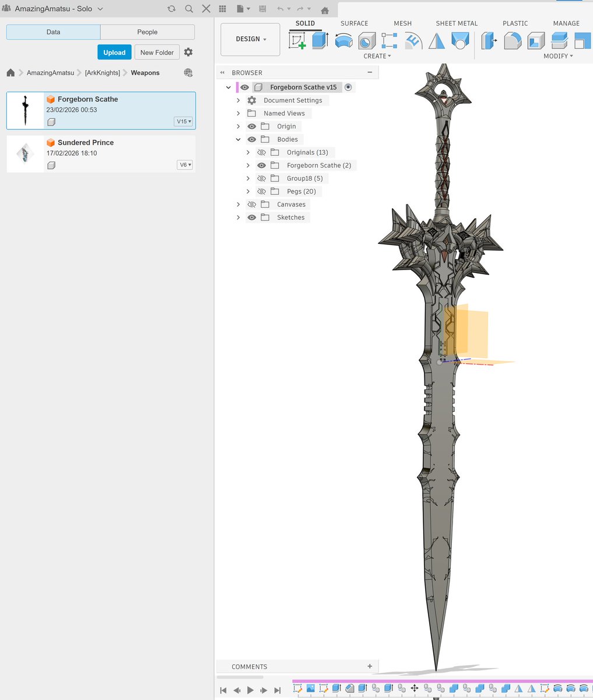593x700 pixels.
Task: Hide the Origin folder
Action: [252, 127]
